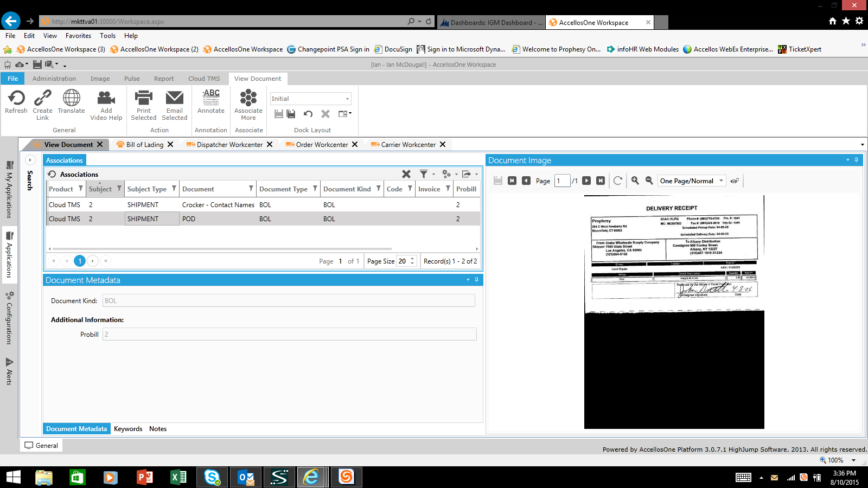Refresh the Associations grid
868x488 pixels.
tap(52, 174)
